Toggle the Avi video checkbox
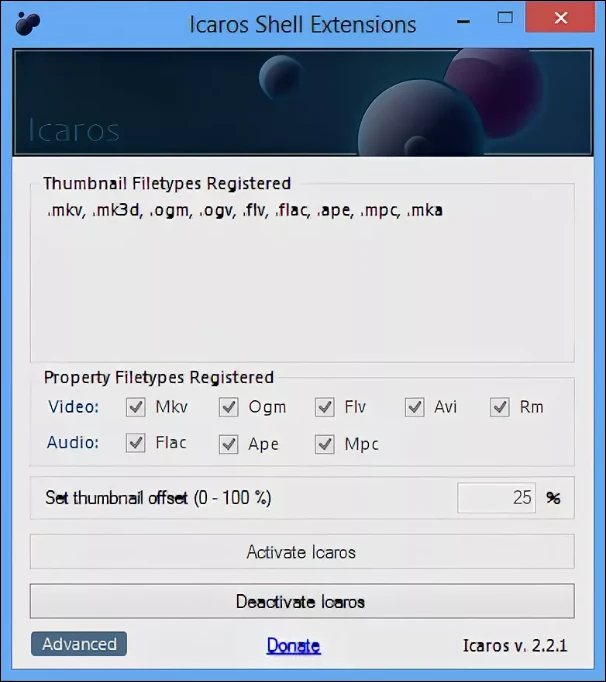Image resolution: width=606 pixels, height=682 pixels. [x=414, y=407]
